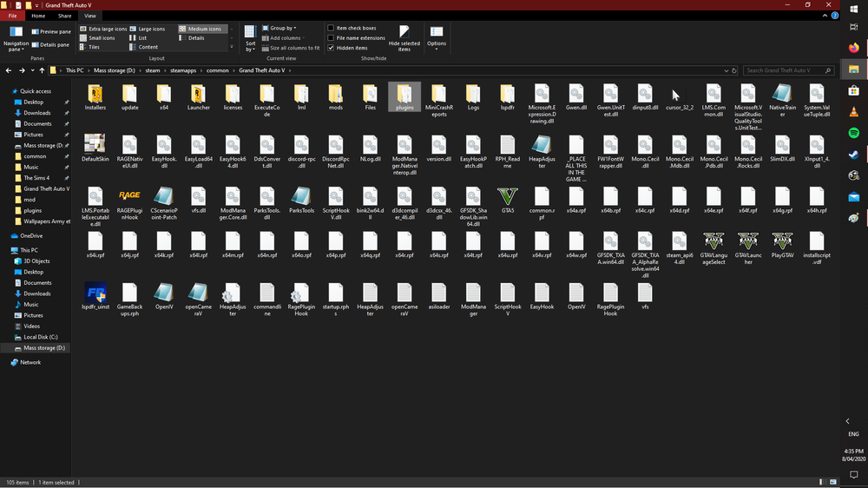Switch layout to Large icons
868x488 pixels.
pyautogui.click(x=148, y=29)
